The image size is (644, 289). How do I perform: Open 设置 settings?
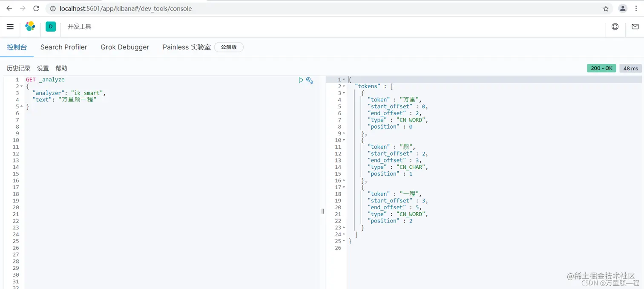coord(43,68)
